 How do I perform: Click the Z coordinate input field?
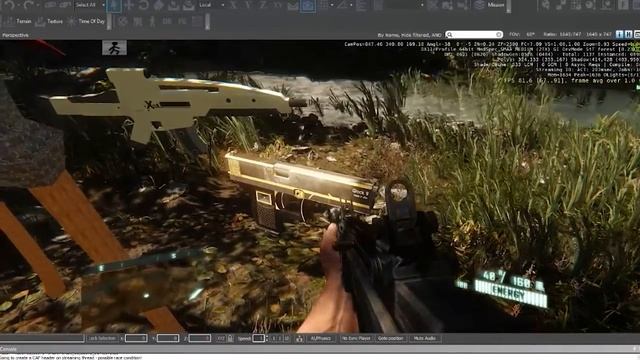pyautogui.click(x=200, y=338)
